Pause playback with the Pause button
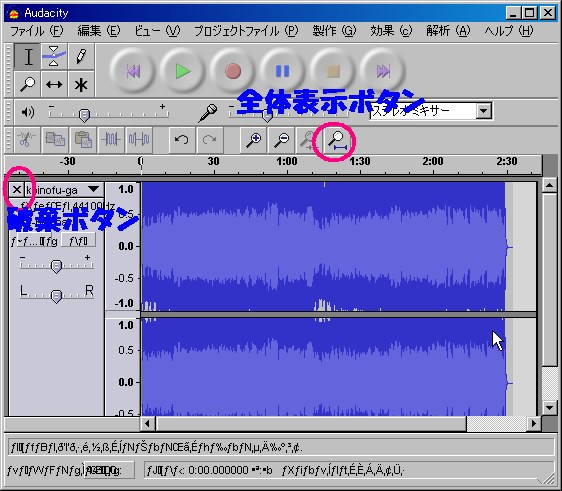This screenshot has height=491, width=562. (282, 71)
